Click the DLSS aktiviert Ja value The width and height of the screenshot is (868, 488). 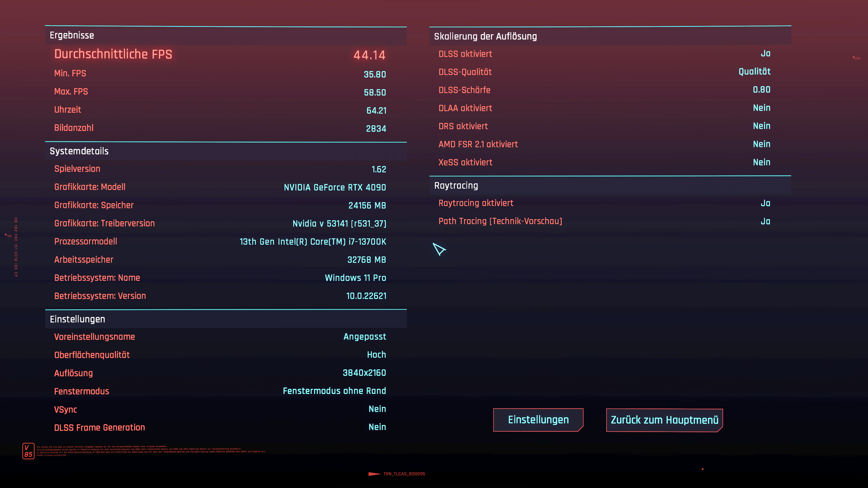(x=765, y=54)
